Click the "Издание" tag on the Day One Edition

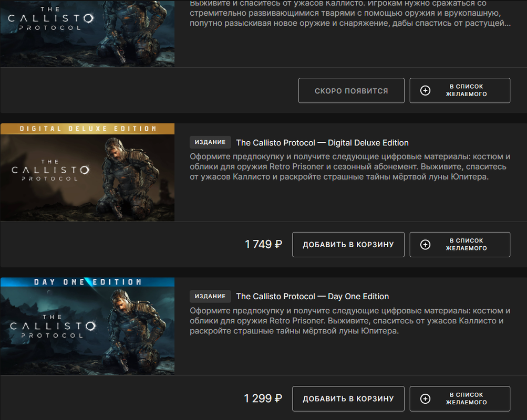(210, 297)
